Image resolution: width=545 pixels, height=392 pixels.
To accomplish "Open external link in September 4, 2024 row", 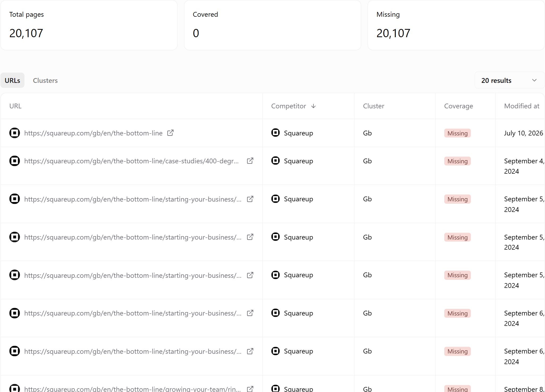I will pyautogui.click(x=250, y=161).
